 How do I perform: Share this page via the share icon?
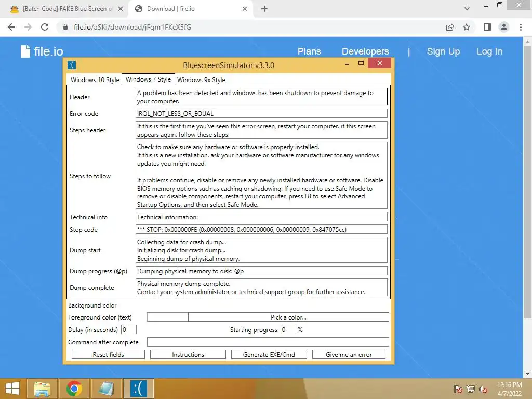click(450, 27)
